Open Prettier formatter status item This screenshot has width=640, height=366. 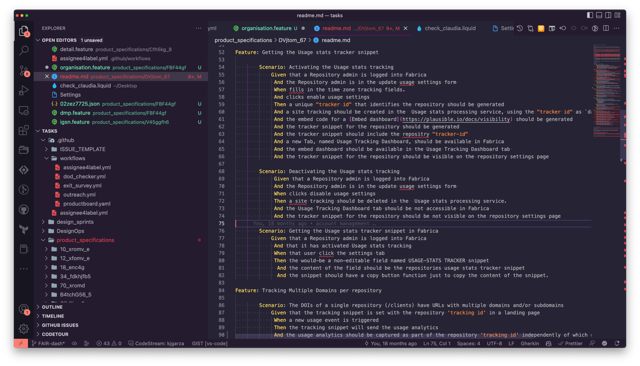click(570, 344)
